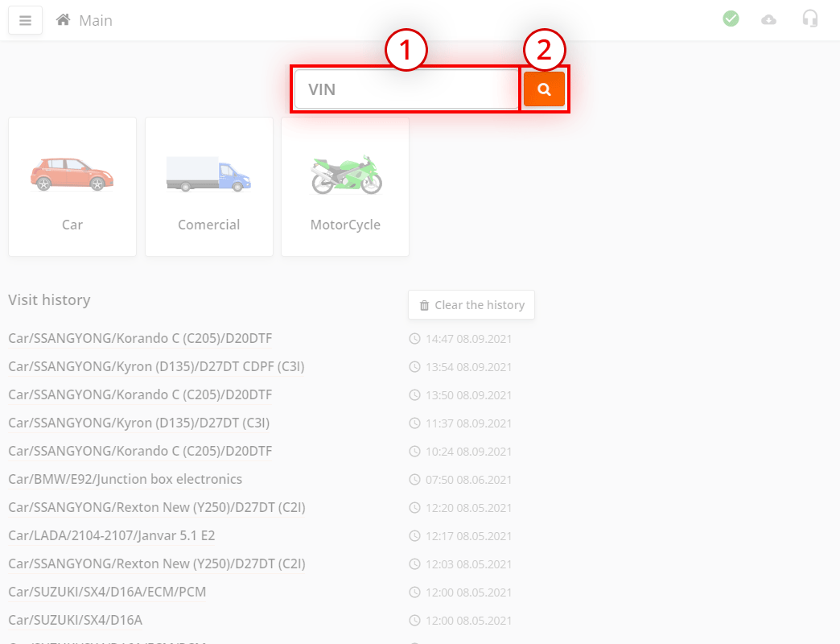The image size is (840, 644).
Task: Open LADA 2104-2107 Janvar 5.1 E2 entry
Action: pos(111,535)
